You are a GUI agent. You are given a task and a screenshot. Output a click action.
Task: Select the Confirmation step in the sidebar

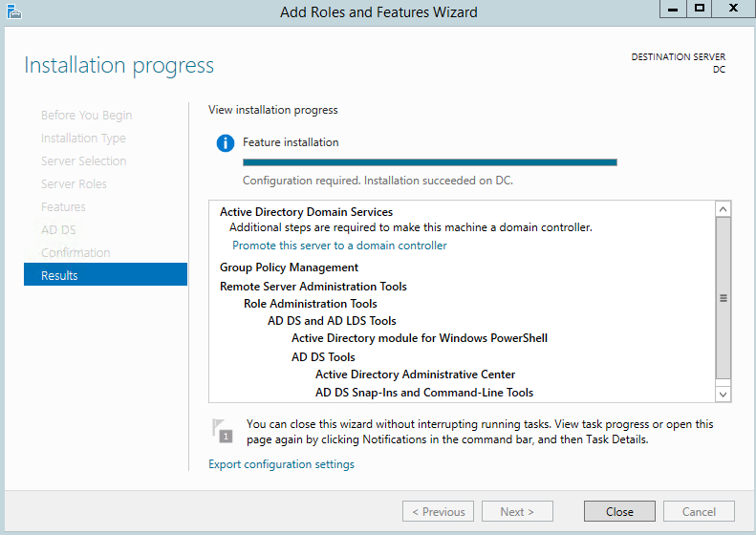76,252
